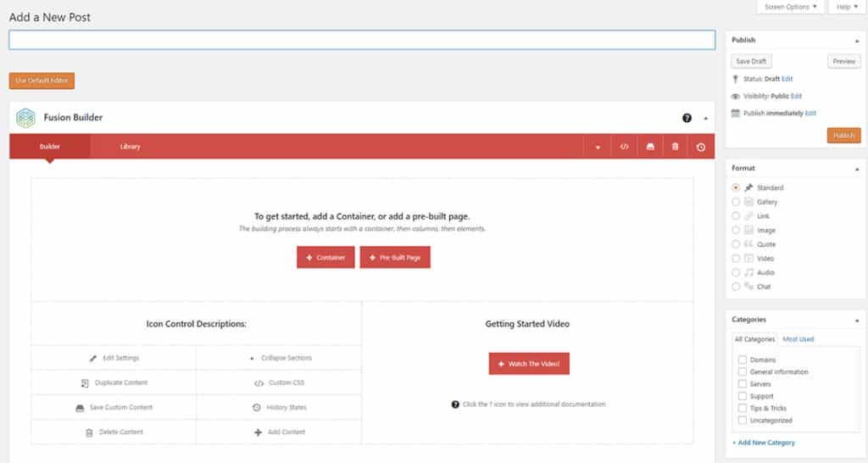The image size is (868, 463).
Task: Select the Chat post format
Action: pos(736,287)
